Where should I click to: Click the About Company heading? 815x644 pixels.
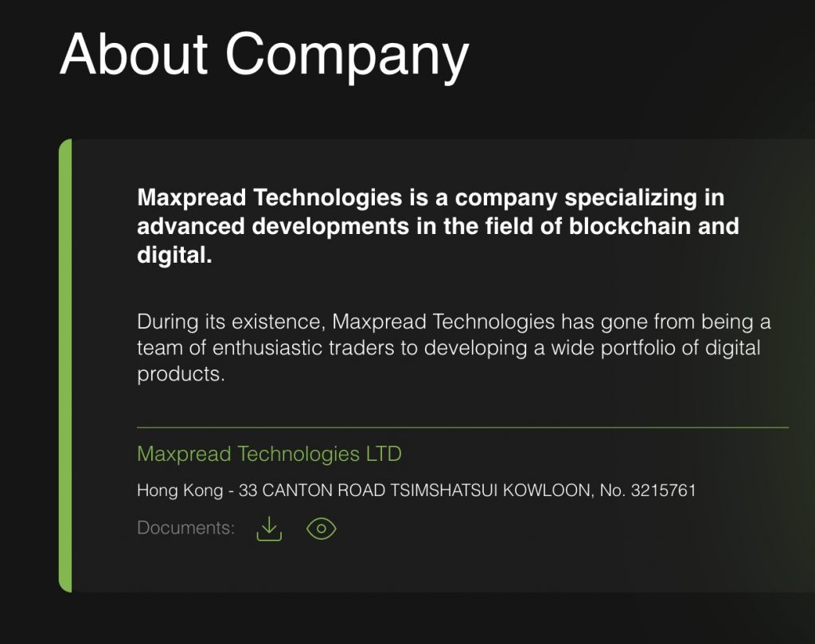click(x=264, y=55)
